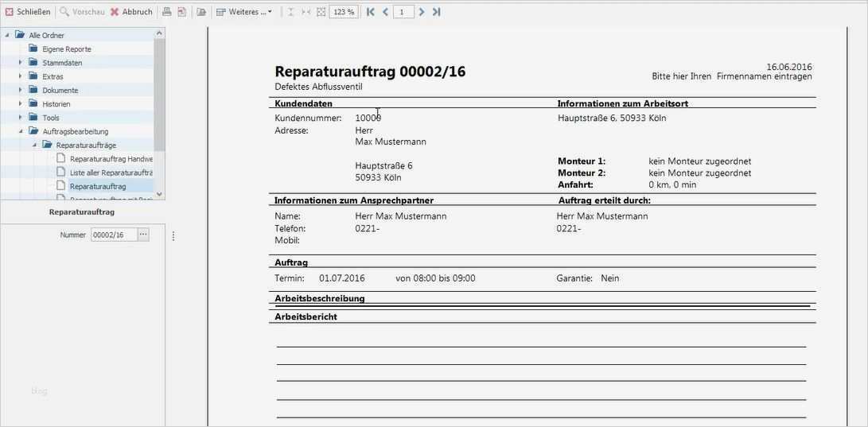Select the highlighted Reparaturauftrag report
Image resolution: width=868 pixels, height=427 pixels.
click(98, 186)
